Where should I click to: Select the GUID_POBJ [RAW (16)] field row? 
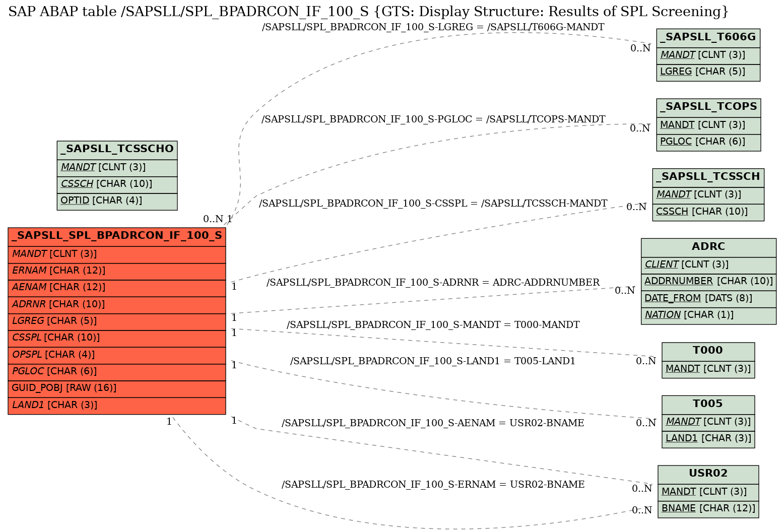[117, 388]
